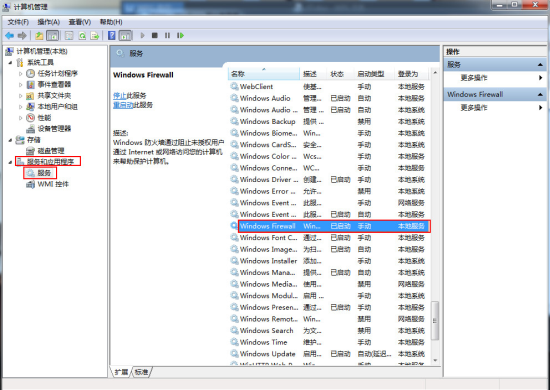Select the Windows Update service row

click(329, 354)
